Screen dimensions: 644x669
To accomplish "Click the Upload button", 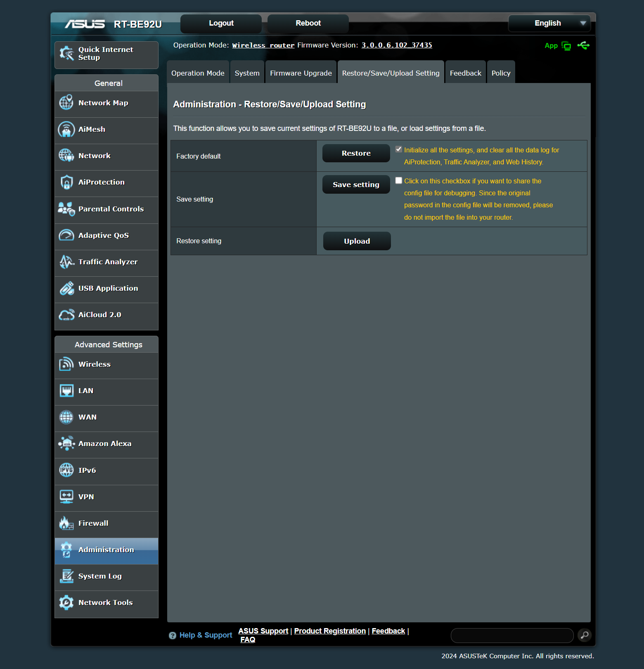I will tap(357, 241).
